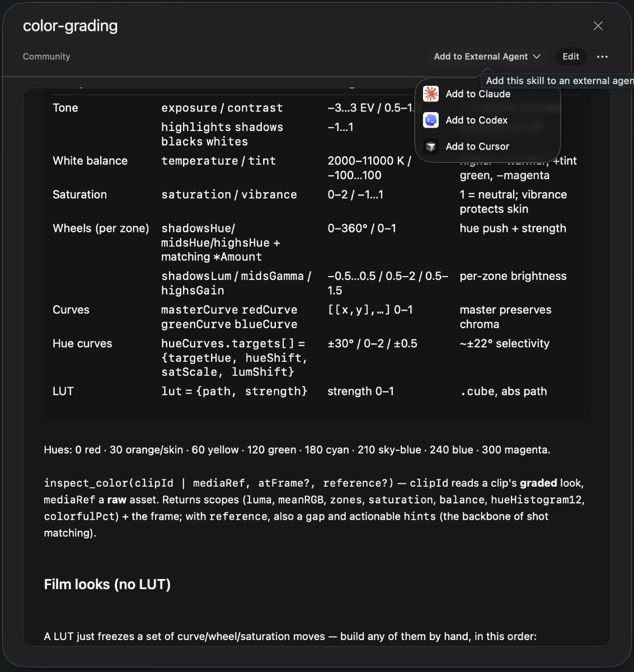The image size is (634, 672).
Task: Click the color-grading title
Action: (71, 26)
